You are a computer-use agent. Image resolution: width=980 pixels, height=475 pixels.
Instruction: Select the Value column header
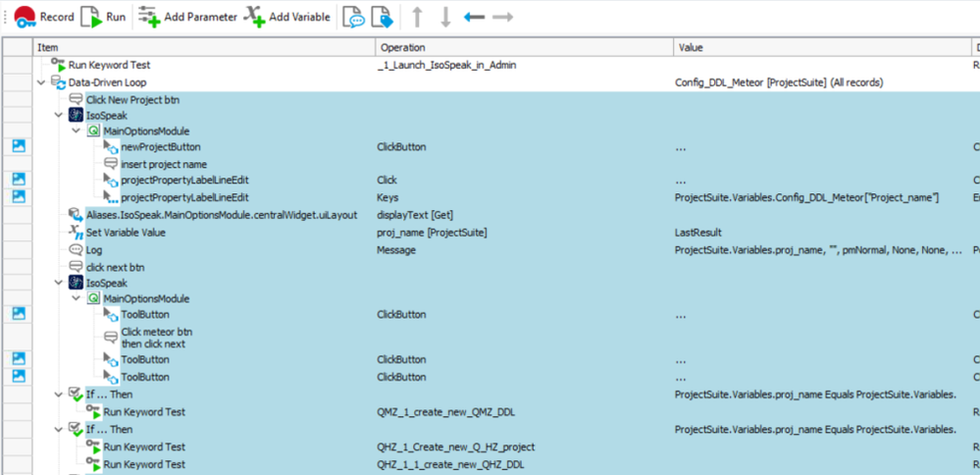click(x=822, y=47)
